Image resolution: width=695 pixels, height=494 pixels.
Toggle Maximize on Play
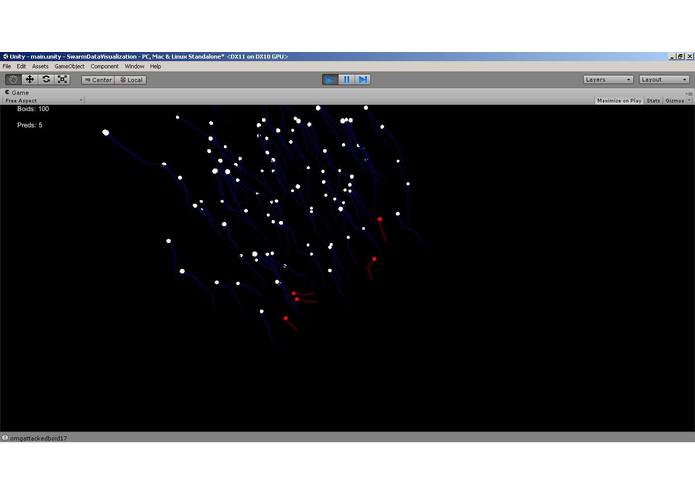pyautogui.click(x=619, y=101)
